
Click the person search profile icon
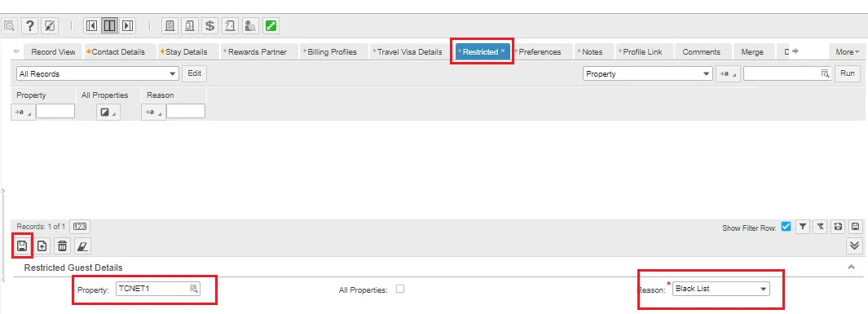(250, 25)
